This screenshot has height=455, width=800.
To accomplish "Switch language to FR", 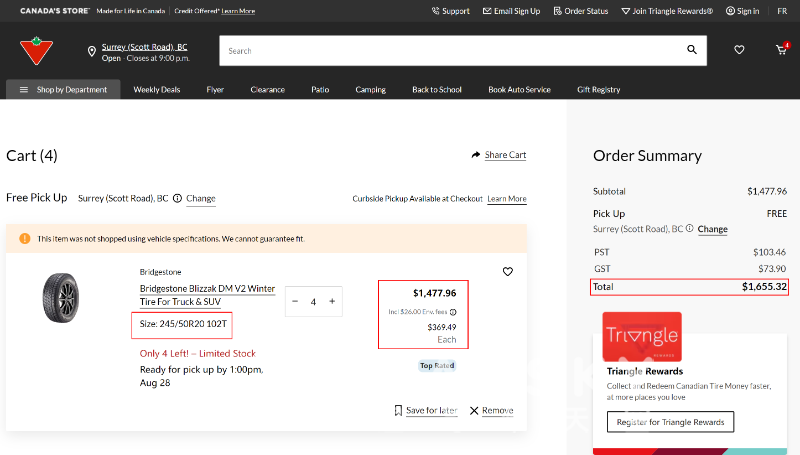I will tap(781, 11).
